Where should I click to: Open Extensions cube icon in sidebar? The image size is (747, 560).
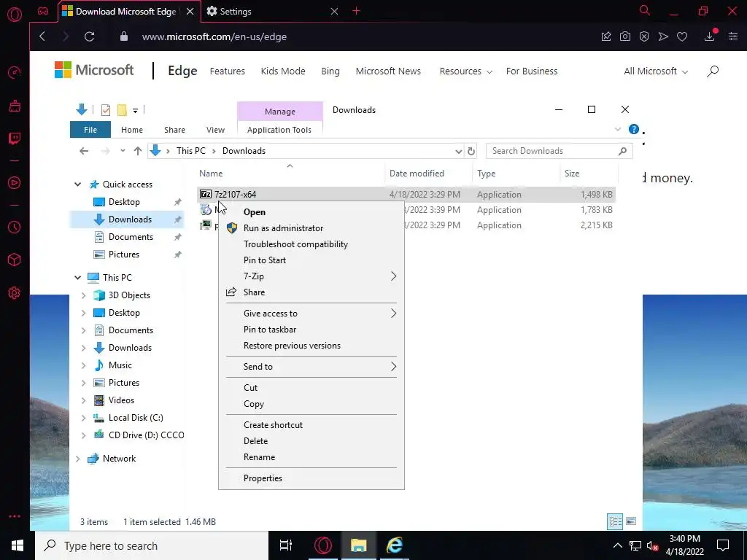click(15, 260)
